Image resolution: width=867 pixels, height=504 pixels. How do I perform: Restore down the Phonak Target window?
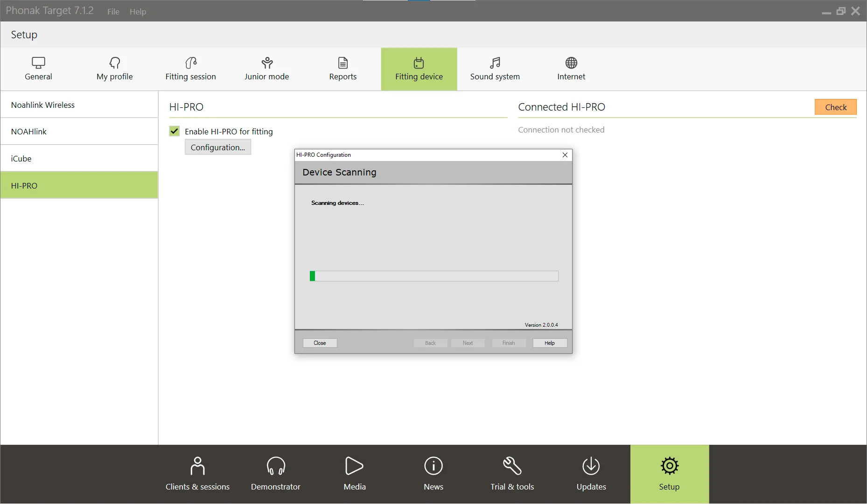pyautogui.click(x=841, y=11)
